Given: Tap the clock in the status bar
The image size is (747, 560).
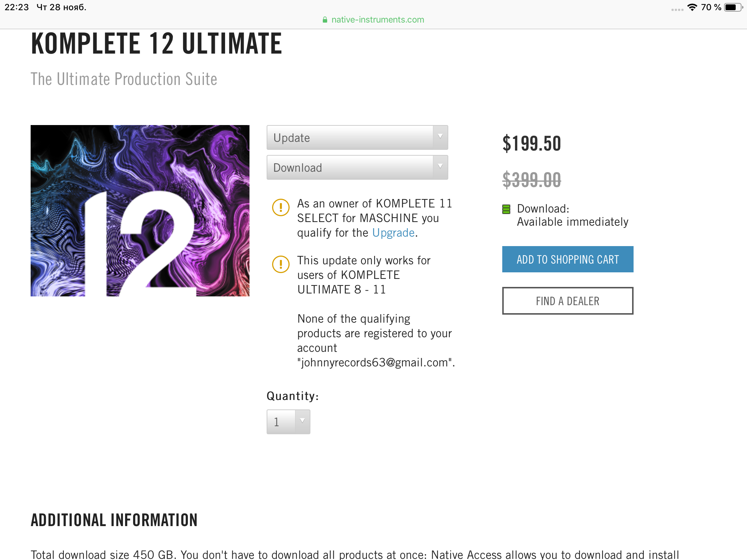Looking at the screenshot, I should coord(16,7).
